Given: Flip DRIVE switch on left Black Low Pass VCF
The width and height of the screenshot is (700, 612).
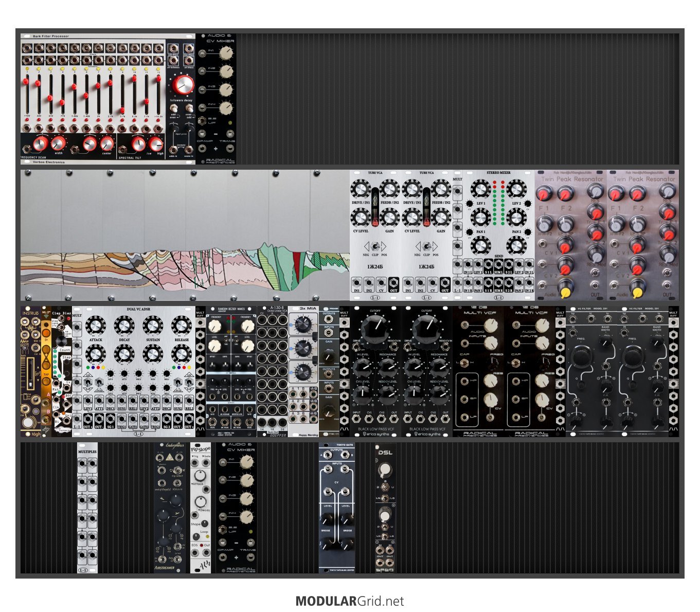Looking at the screenshot, I should point(356,347).
